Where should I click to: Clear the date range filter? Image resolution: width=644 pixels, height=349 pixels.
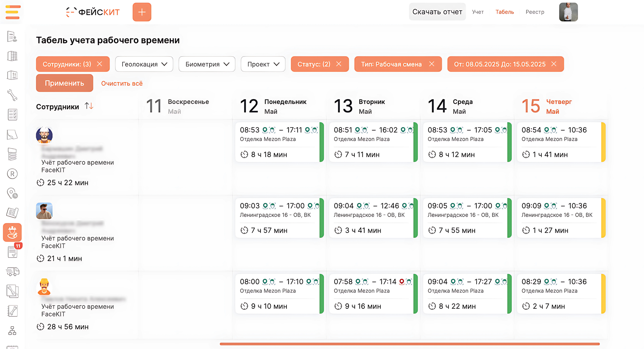(554, 64)
